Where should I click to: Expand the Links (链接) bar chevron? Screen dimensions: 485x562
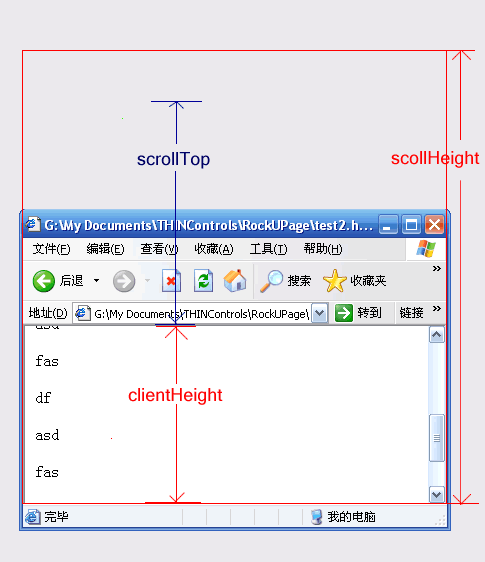click(x=437, y=309)
